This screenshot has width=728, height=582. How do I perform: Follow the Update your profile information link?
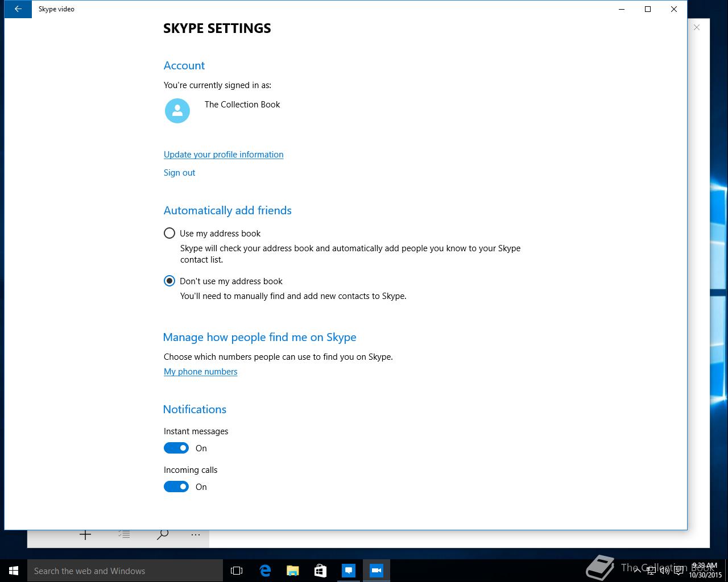[224, 155]
